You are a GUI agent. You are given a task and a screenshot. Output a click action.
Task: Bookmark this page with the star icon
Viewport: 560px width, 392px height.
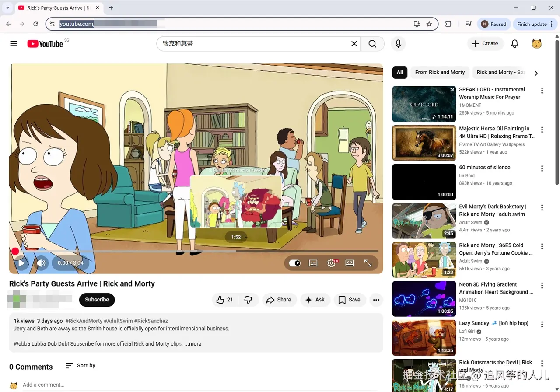pos(429,24)
